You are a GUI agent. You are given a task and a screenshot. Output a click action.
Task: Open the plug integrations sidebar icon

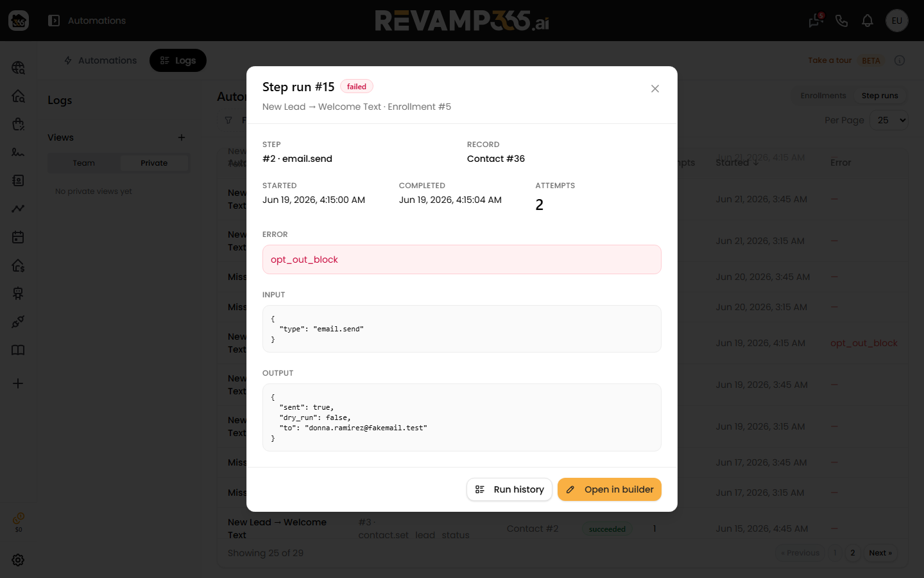[x=18, y=322]
